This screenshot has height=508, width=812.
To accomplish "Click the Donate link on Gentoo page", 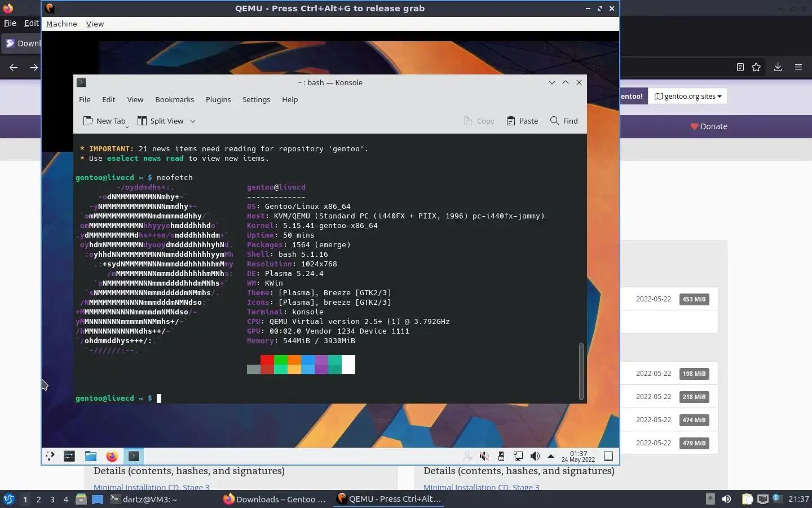I will [709, 126].
